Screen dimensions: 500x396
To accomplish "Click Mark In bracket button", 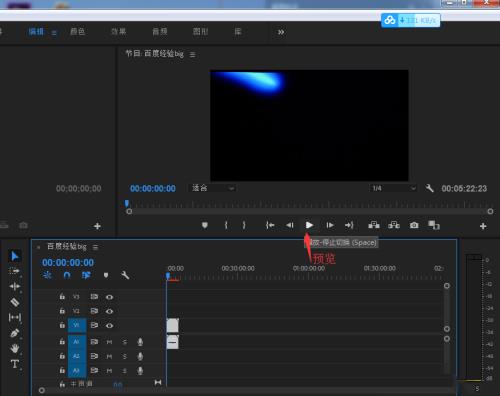I will (226, 225).
